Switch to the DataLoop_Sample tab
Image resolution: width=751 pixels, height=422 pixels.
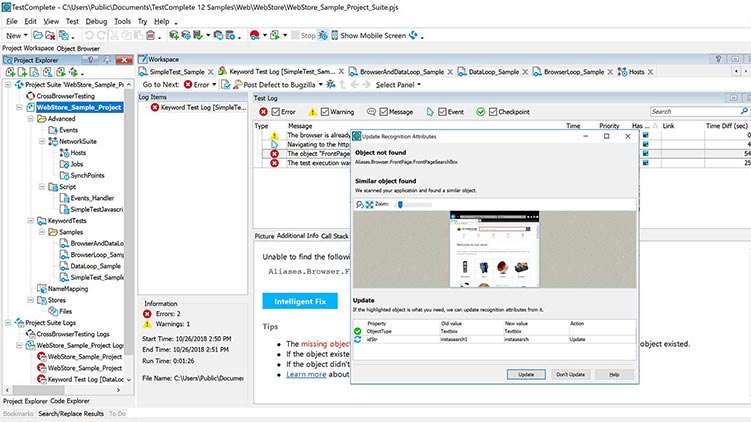(493, 72)
